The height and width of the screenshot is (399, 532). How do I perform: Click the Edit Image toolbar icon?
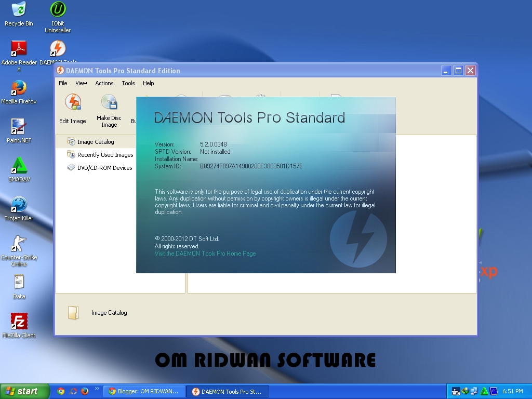pyautogui.click(x=73, y=102)
